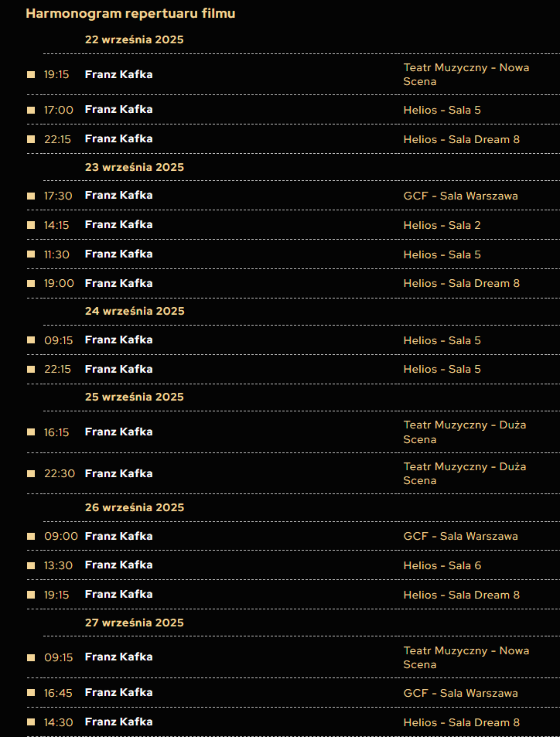This screenshot has height=737, width=560.
Task: Open Teatr Muzyczny - Duża Scena for 16:15 screening
Action: tap(464, 432)
